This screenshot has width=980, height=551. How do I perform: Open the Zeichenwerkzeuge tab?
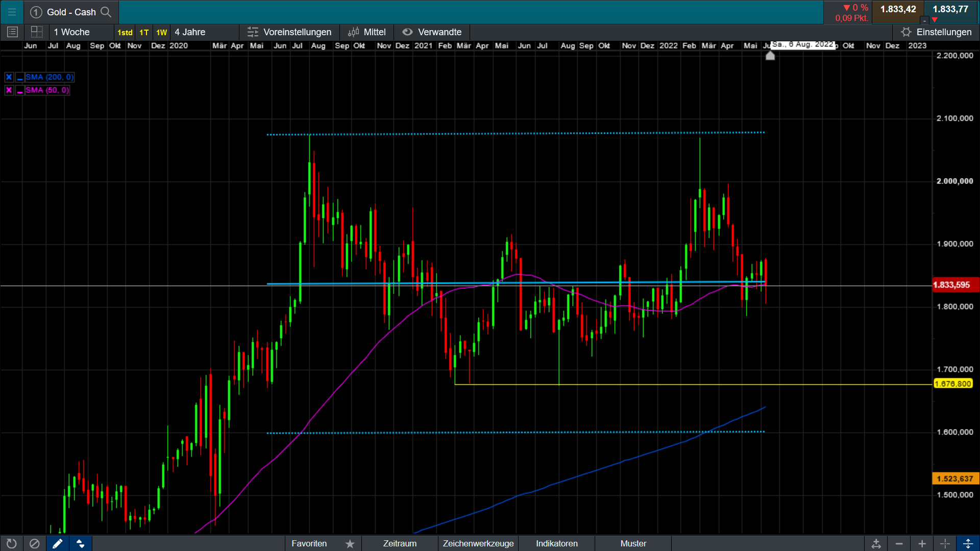point(478,544)
